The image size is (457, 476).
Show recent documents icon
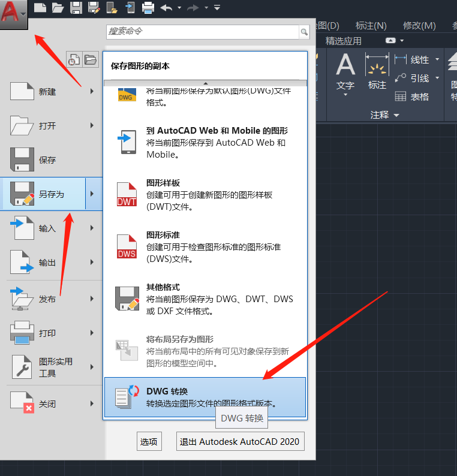(74, 59)
